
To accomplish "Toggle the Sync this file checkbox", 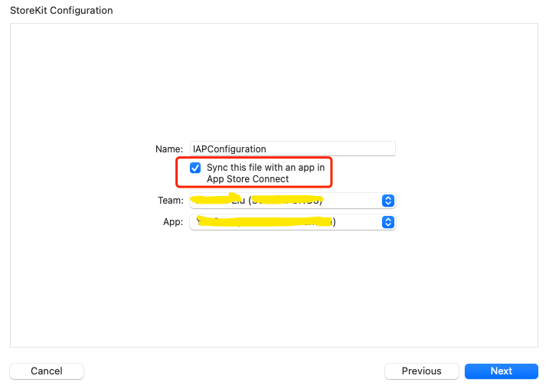I will [x=195, y=168].
